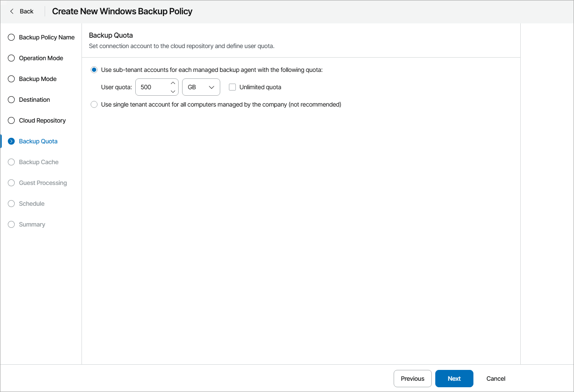Image resolution: width=574 pixels, height=392 pixels.
Task: Click the Cloud Repository step circle icon
Action: click(11, 120)
